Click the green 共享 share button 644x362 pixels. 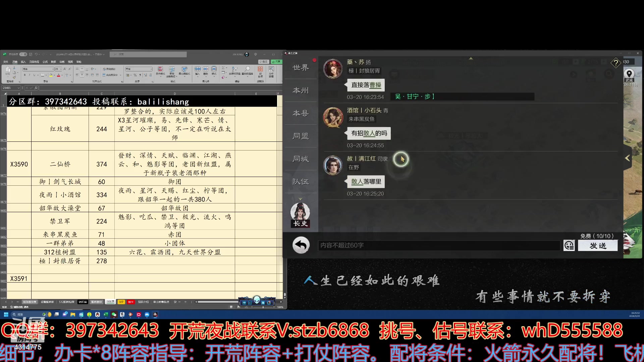[x=276, y=62]
